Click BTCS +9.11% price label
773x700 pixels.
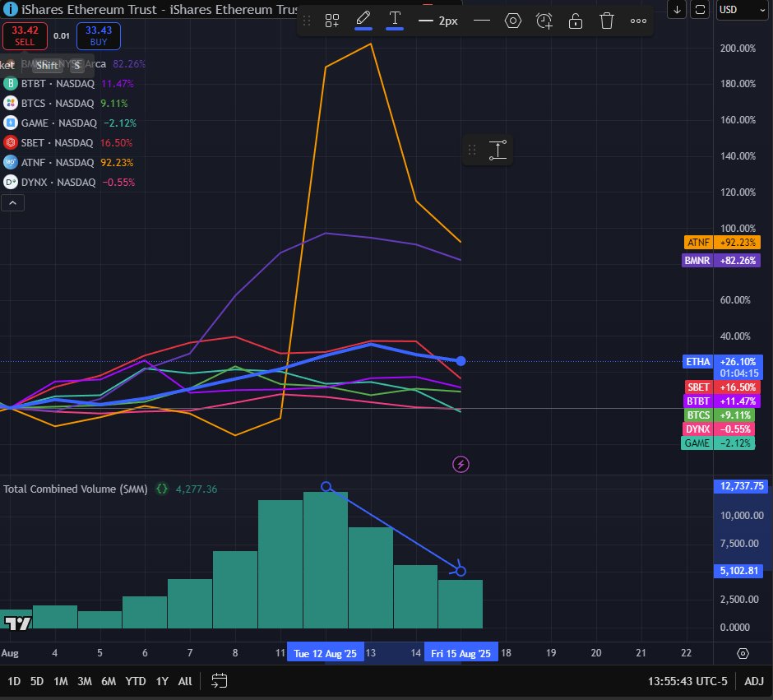pyautogui.click(x=720, y=415)
